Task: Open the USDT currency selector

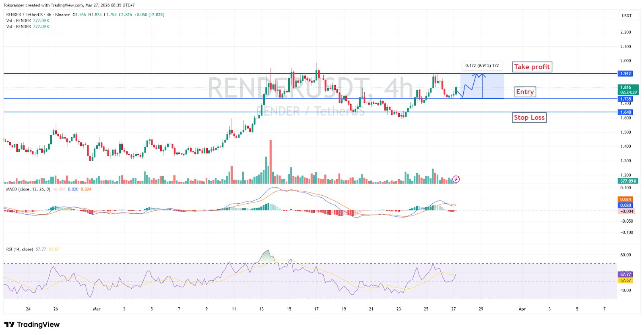Action: pyautogui.click(x=627, y=16)
